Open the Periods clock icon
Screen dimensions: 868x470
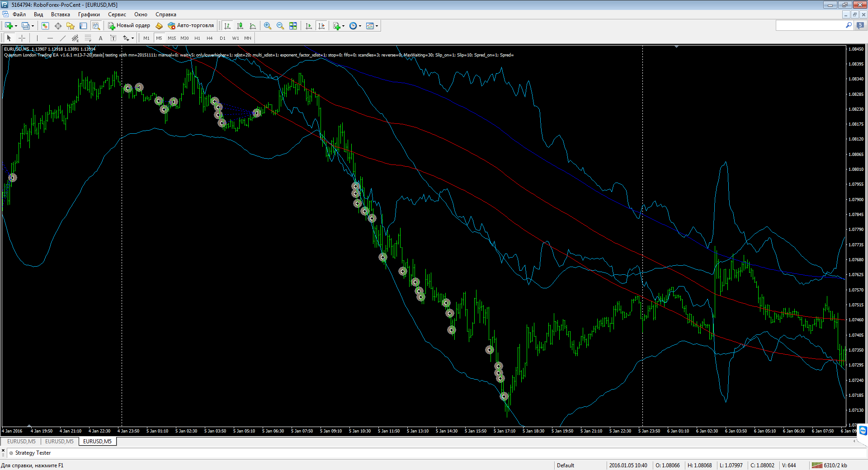pyautogui.click(x=353, y=26)
